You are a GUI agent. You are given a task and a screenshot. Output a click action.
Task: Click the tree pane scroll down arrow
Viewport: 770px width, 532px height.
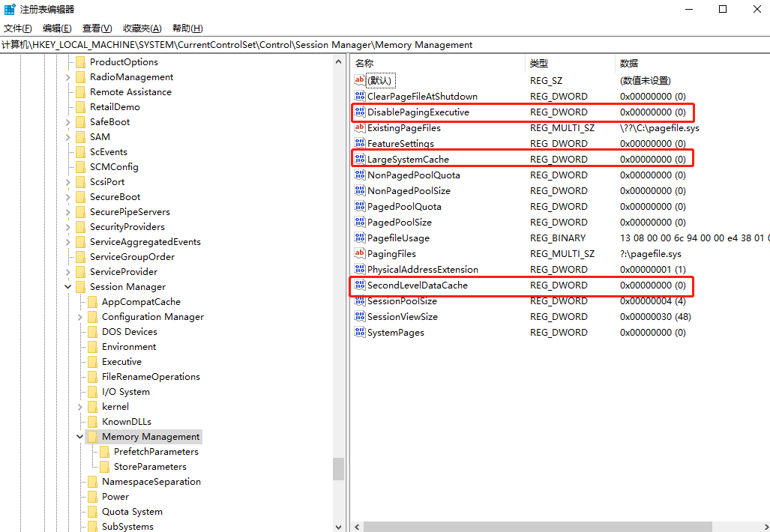(x=338, y=527)
